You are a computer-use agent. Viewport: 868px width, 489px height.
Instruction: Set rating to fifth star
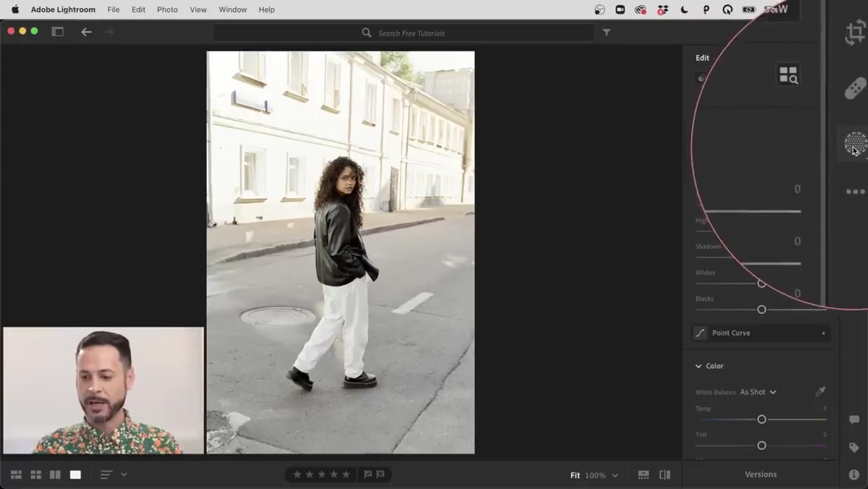346,475
